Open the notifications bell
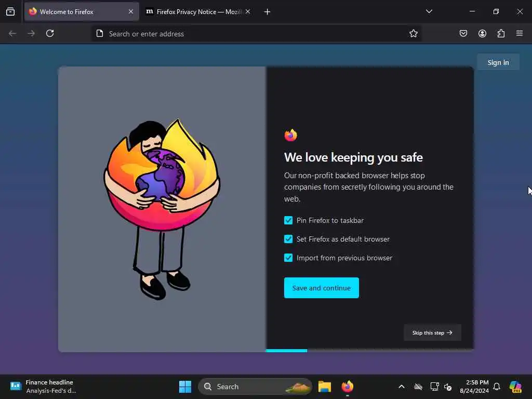Viewport: 532px width, 399px height. (x=497, y=387)
